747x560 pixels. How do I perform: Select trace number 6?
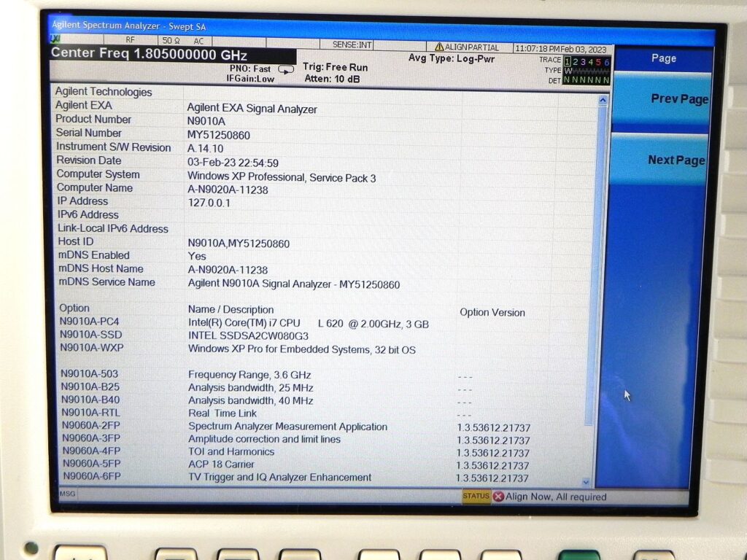[x=606, y=63]
